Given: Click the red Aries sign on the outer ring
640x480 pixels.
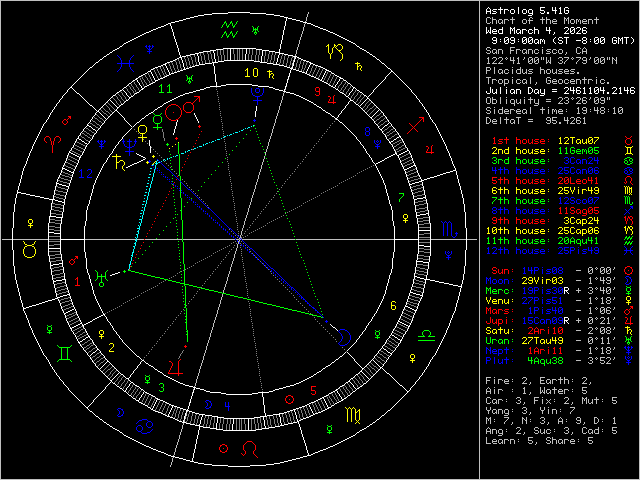Looking at the screenshot, I should click(53, 144).
